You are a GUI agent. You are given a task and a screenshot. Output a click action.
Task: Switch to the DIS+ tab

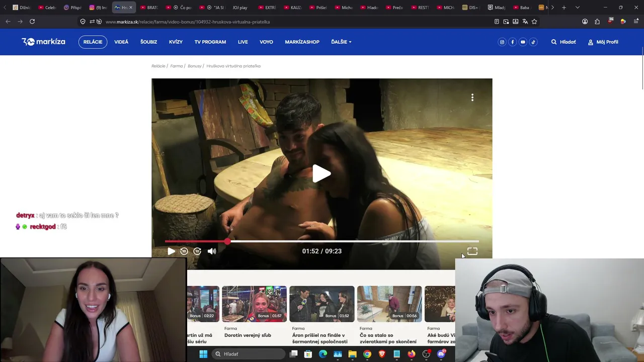click(x=470, y=8)
